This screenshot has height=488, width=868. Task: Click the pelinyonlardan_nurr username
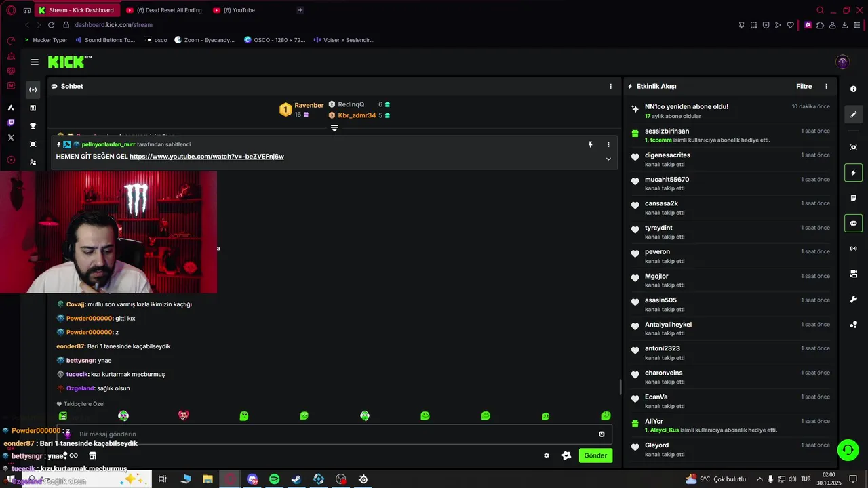108,144
